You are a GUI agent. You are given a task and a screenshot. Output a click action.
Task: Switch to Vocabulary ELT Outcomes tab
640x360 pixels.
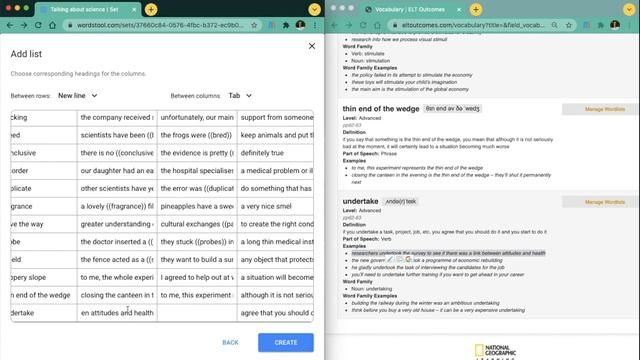tap(410, 9)
